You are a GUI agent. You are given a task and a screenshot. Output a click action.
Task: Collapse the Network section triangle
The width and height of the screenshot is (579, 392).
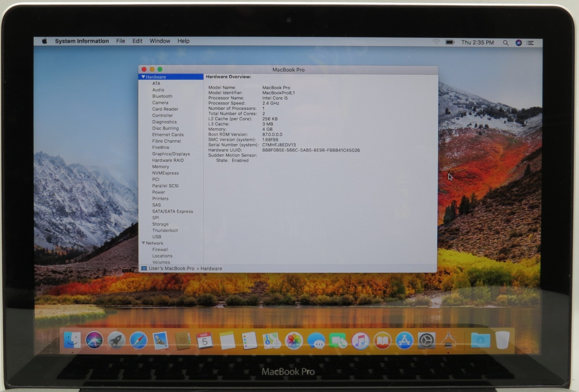point(143,243)
